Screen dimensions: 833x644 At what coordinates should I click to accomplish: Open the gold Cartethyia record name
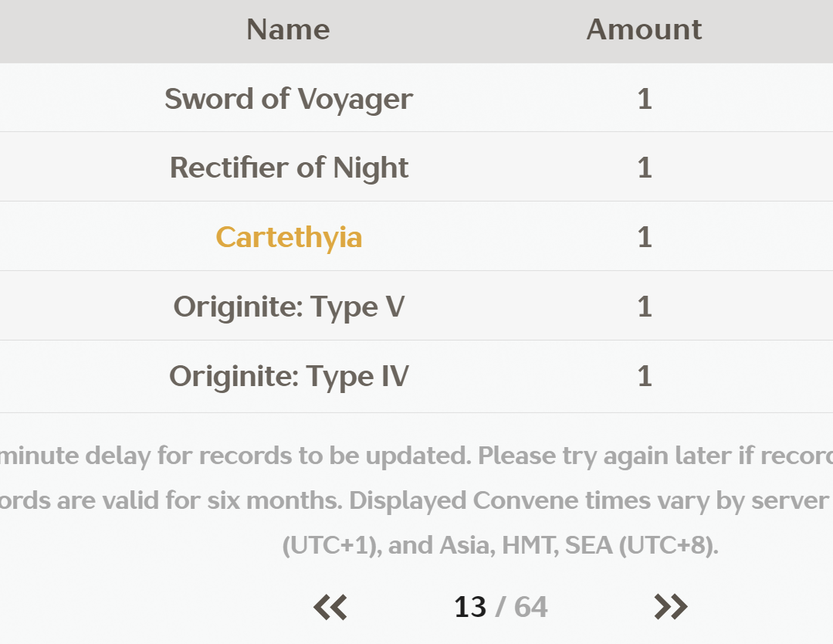pos(289,236)
